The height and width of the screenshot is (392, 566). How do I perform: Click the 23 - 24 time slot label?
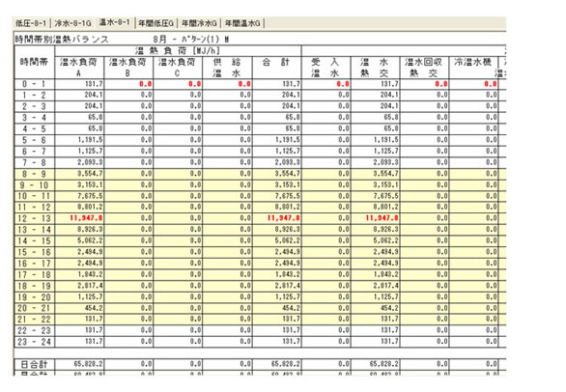point(34,342)
